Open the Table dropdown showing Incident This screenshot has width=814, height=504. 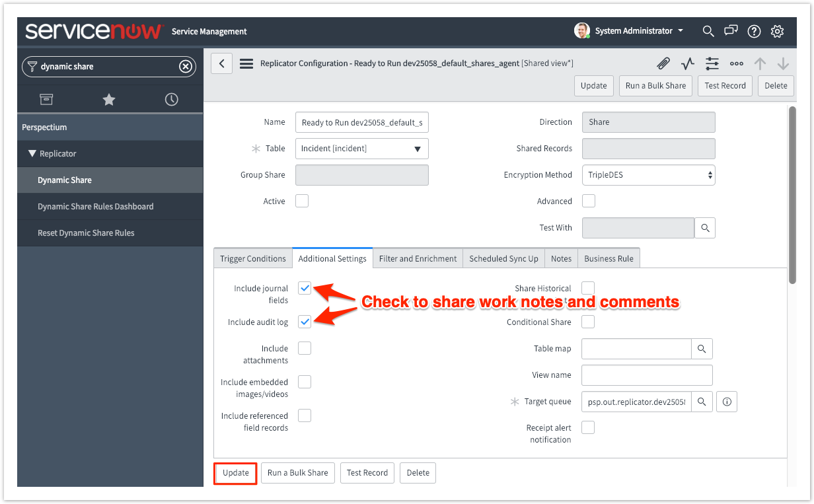(x=362, y=149)
